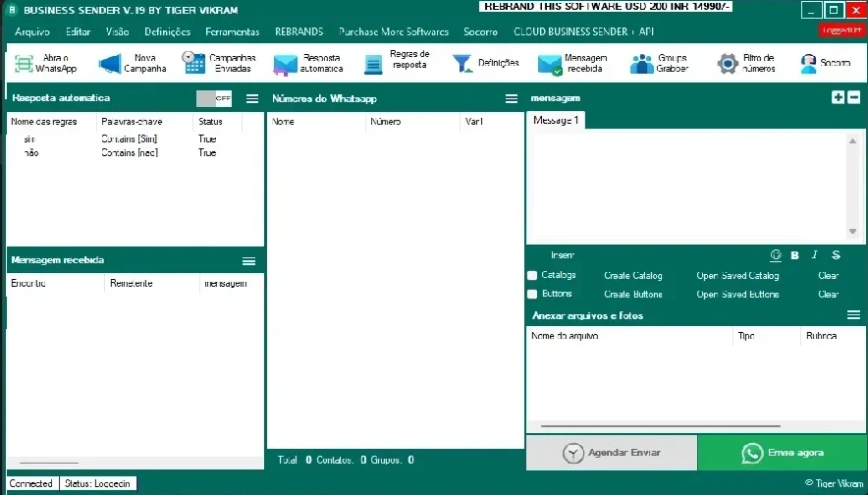The image size is (868, 495).
Task: Click the Envie agora button
Action: pos(783,453)
